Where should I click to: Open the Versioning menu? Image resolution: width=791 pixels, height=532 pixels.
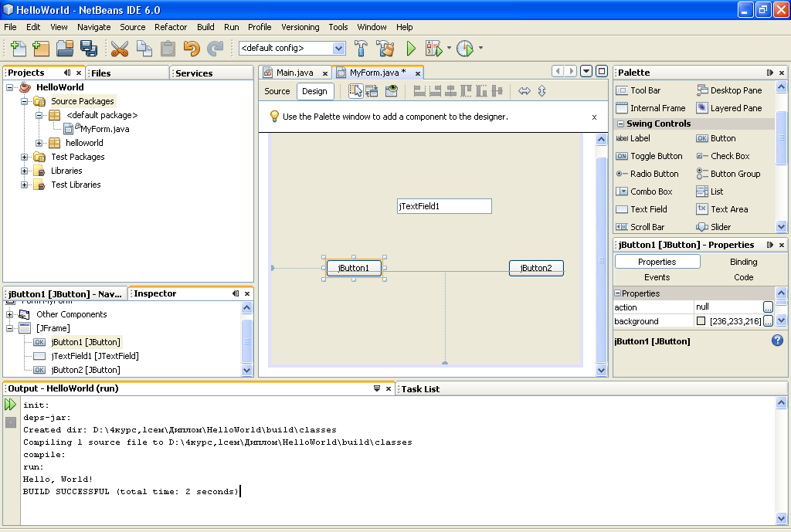pyautogui.click(x=300, y=27)
